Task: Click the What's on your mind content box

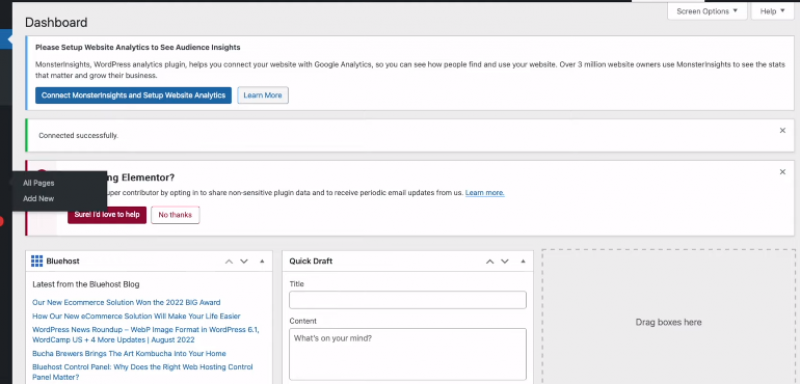Action: pyautogui.click(x=408, y=354)
